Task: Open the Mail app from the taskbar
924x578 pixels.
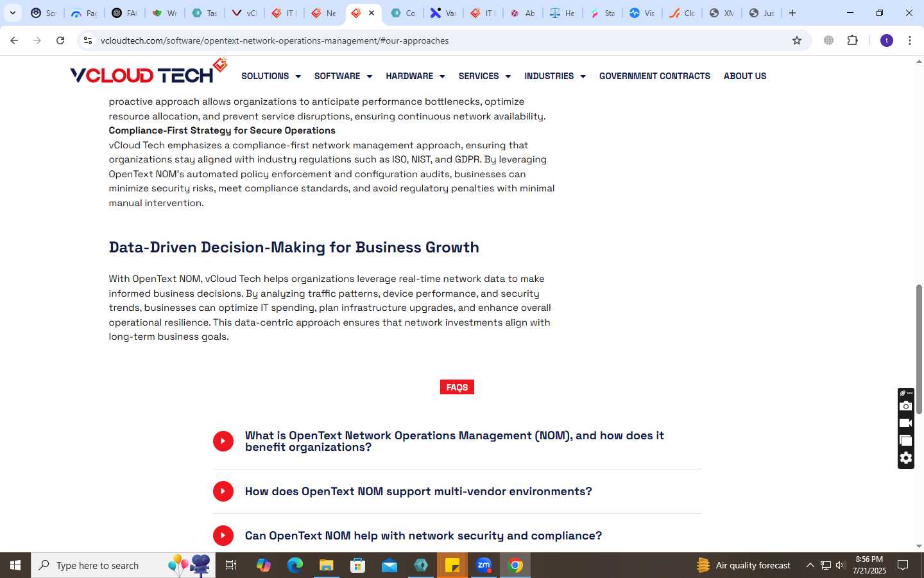Action: 389,565
